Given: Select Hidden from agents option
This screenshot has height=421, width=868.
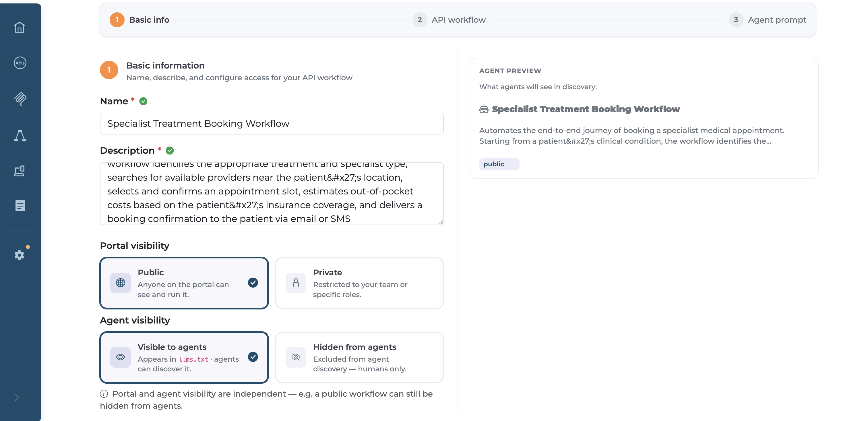Looking at the screenshot, I should [360, 357].
